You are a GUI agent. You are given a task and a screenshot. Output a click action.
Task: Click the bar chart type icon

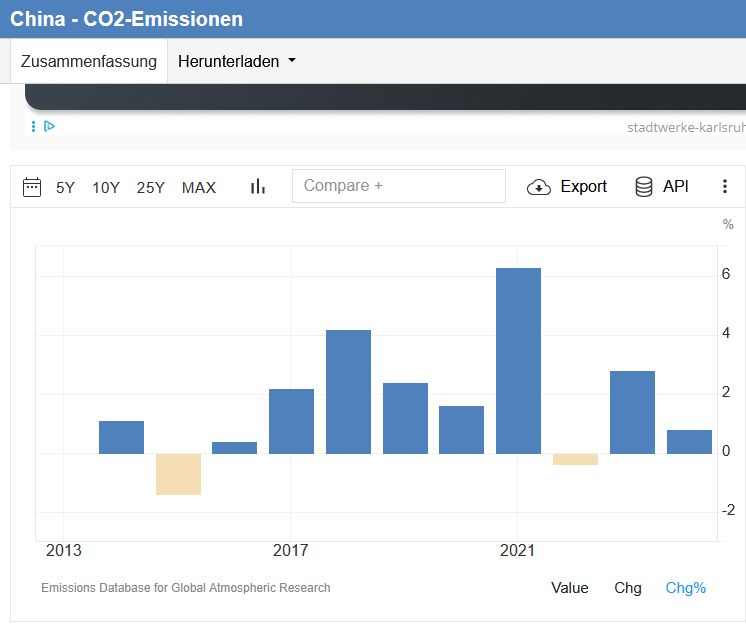click(258, 187)
